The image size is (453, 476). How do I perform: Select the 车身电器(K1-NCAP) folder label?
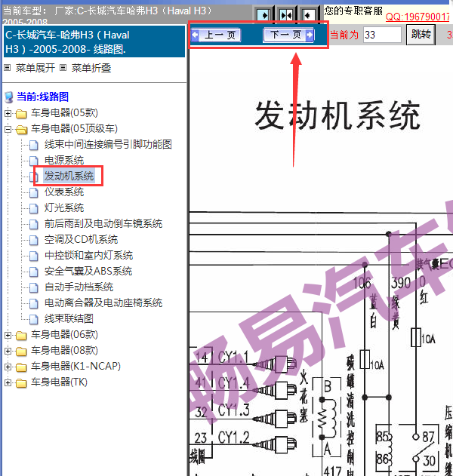click(75, 367)
